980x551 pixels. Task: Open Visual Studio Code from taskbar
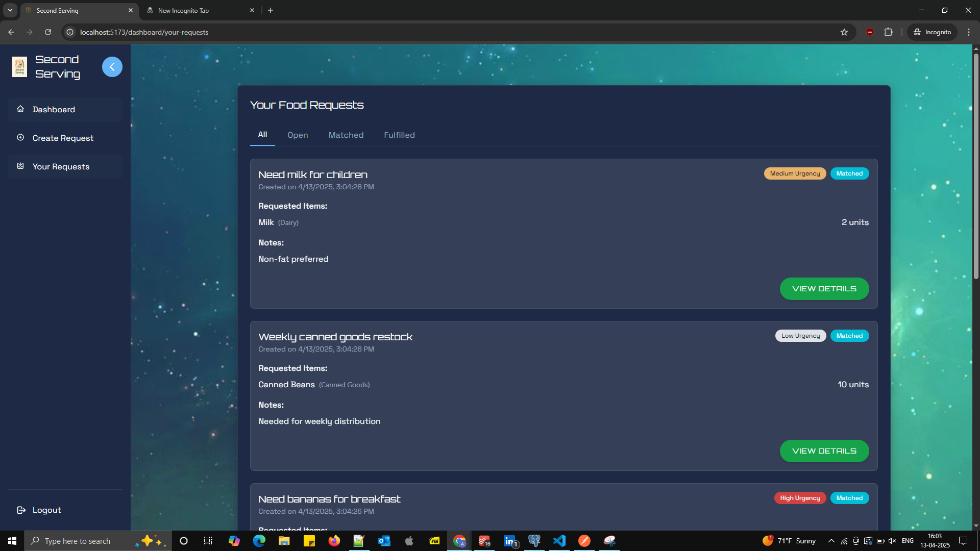559,541
